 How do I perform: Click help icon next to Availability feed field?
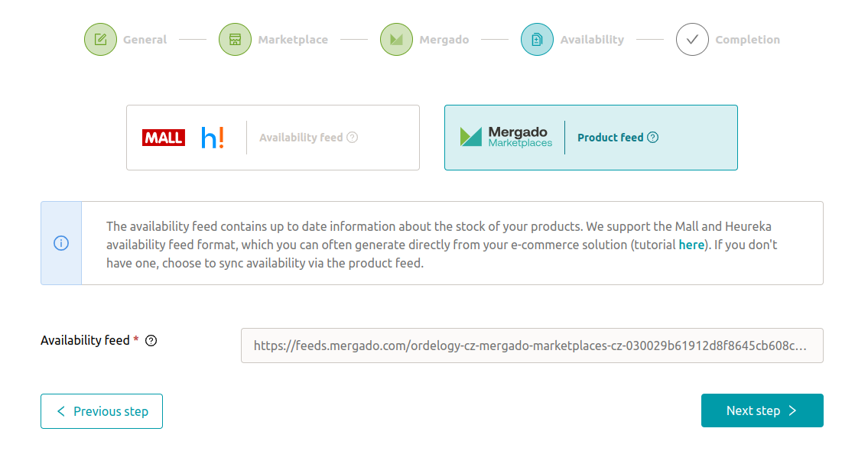(151, 341)
